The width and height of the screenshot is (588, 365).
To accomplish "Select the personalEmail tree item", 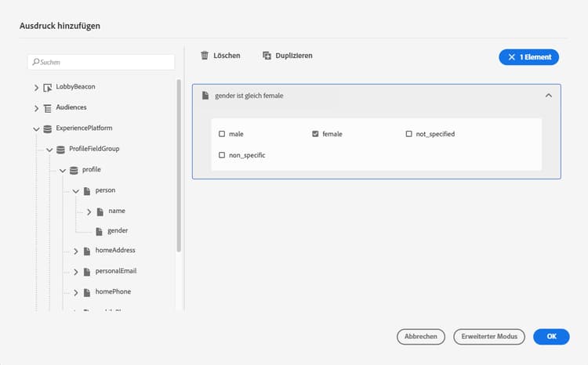I will tap(116, 270).
